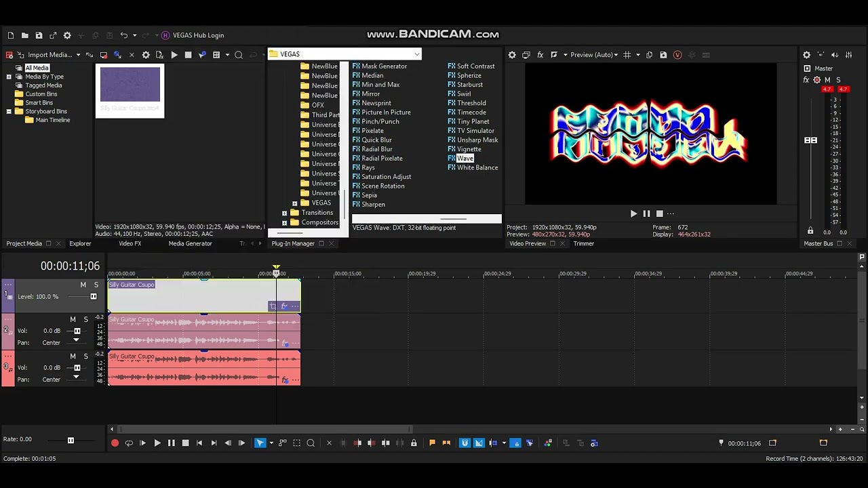Expand Storyboard Bins node
Viewport: 868px width, 488px height.
[x=9, y=111]
